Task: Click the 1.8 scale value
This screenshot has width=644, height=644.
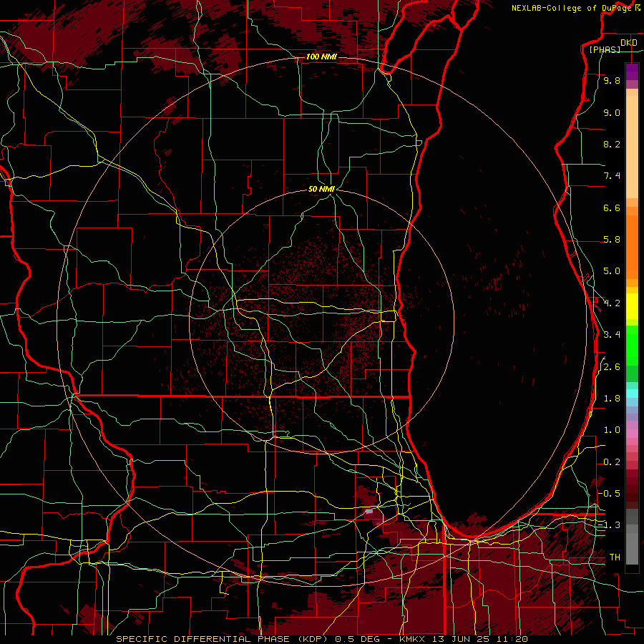Action: coord(612,399)
